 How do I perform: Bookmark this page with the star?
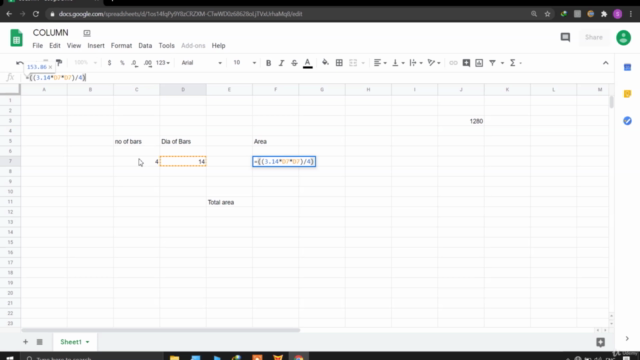[547, 14]
